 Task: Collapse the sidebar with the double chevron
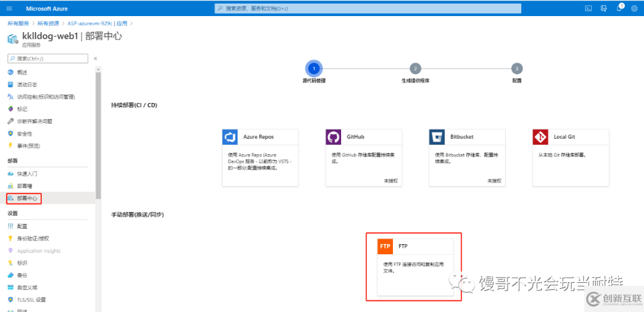point(95,58)
